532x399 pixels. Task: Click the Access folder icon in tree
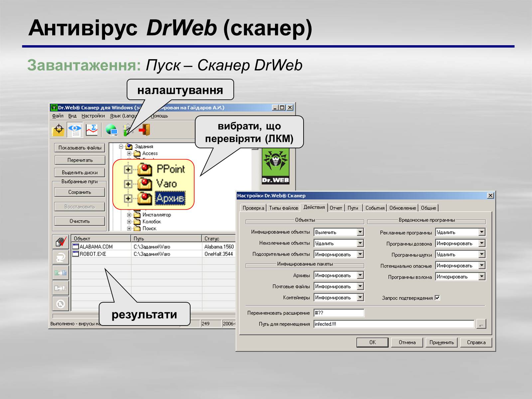click(x=137, y=153)
